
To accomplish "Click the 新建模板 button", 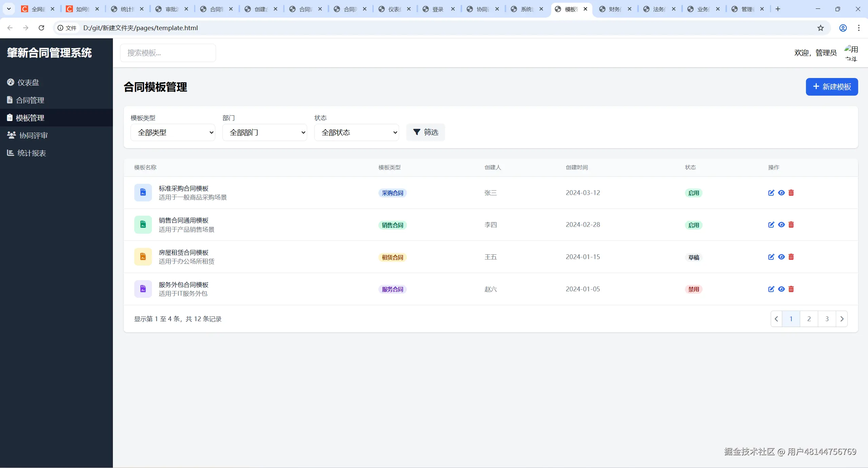I will coord(832,87).
